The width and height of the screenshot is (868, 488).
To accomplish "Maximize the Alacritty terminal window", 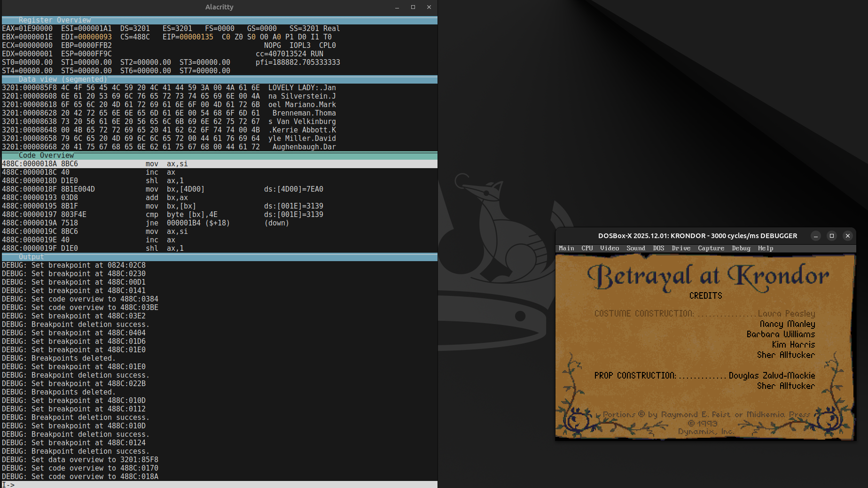I will click(x=413, y=7).
